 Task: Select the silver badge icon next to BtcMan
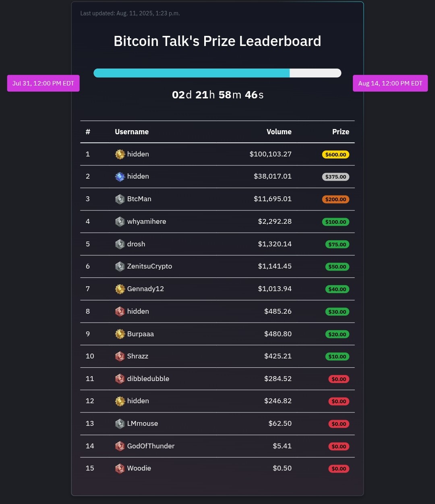click(x=120, y=199)
